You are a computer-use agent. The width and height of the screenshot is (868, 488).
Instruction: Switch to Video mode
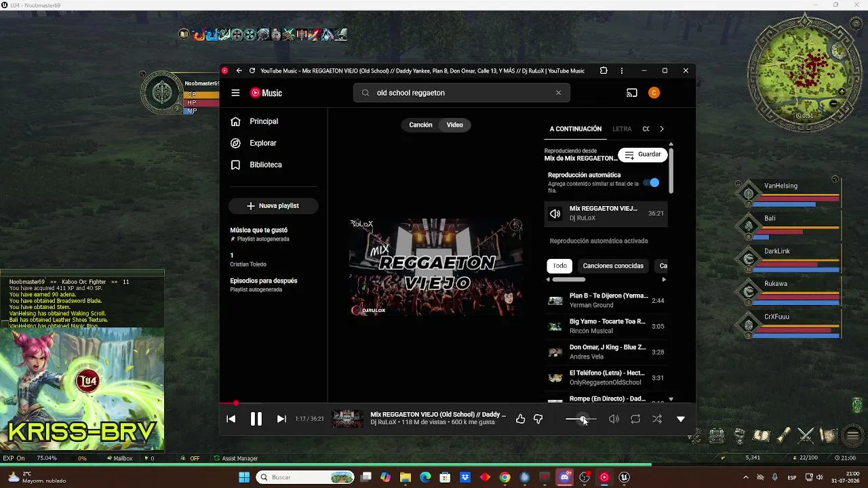pos(455,125)
